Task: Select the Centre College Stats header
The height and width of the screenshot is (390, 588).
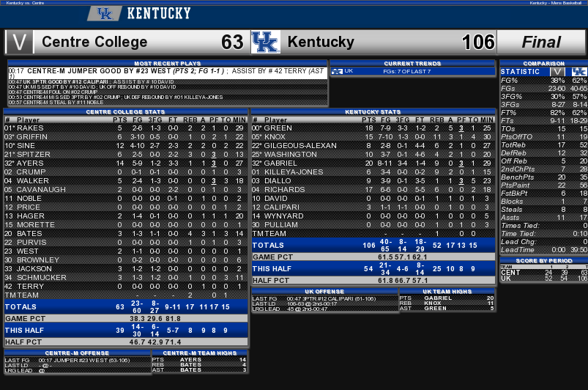Action: [x=126, y=112]
